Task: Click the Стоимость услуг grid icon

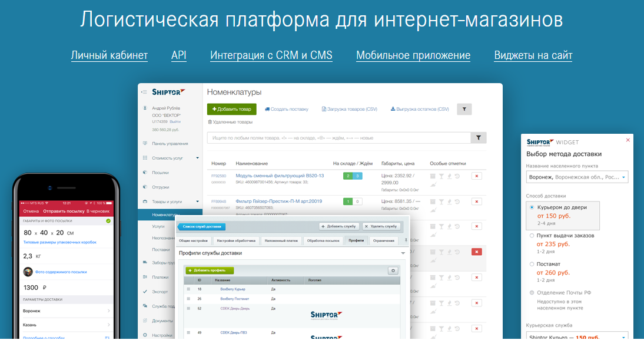Action: tap(145, 158)
